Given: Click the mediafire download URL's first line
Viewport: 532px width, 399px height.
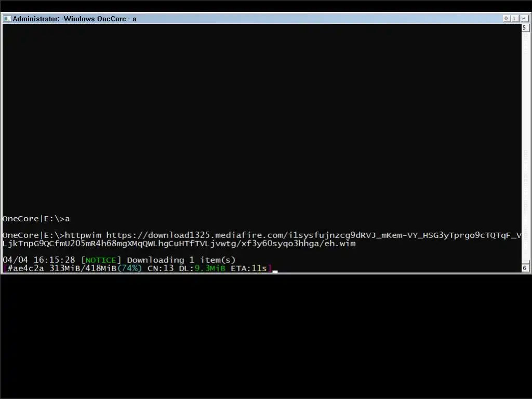Looking at the screenshot, I should [x=314, y=235].
